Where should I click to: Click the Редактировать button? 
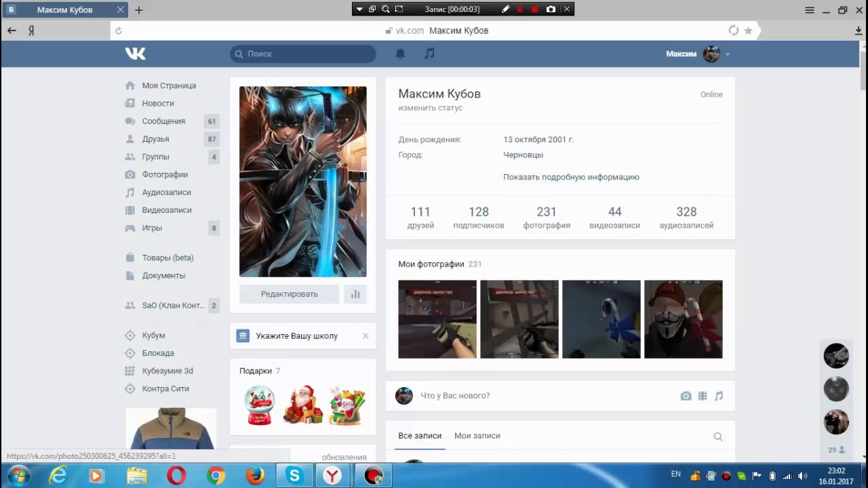pyautogui.click(x=289, y=294)
